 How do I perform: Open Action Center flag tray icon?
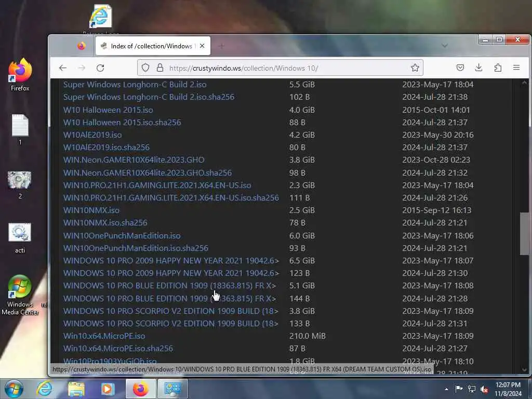[459, 389]
